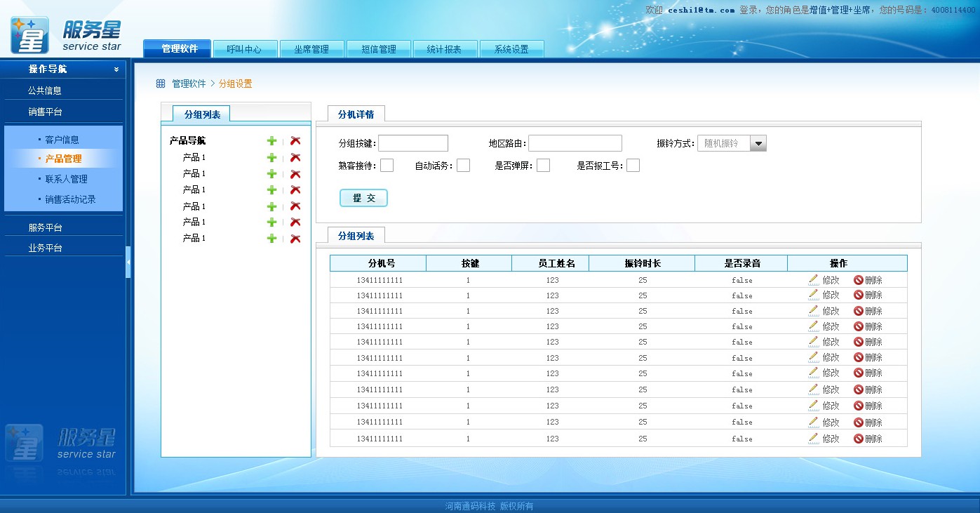Screen dimensions: 980x513
Task: Check the 是否报工号 box
Action: (633, 166)
